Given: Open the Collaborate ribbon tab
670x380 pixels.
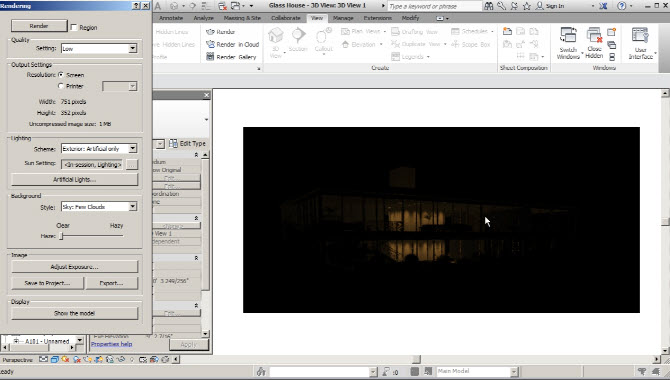Looking at the screenshot, I should tap(285, 18).
